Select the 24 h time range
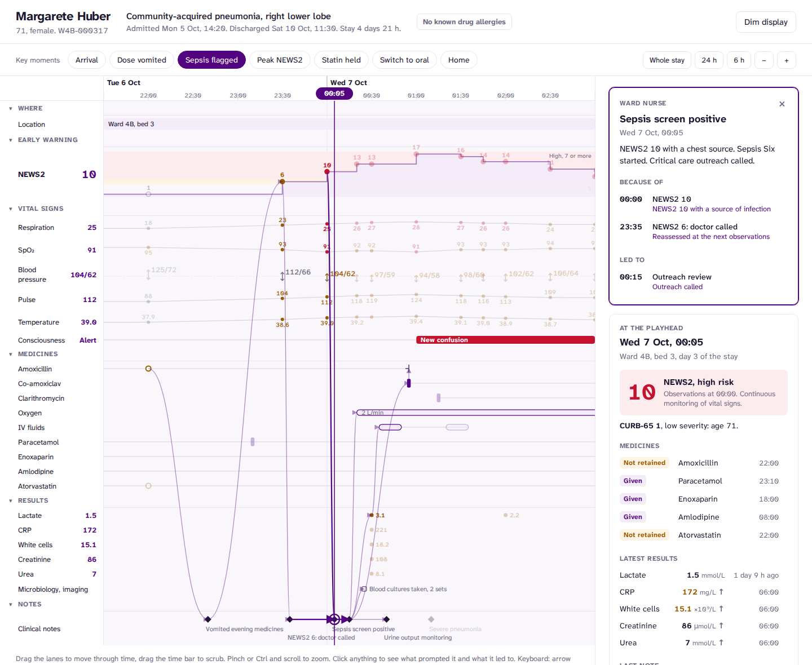 pyautogui.click(x=709, y=60)
